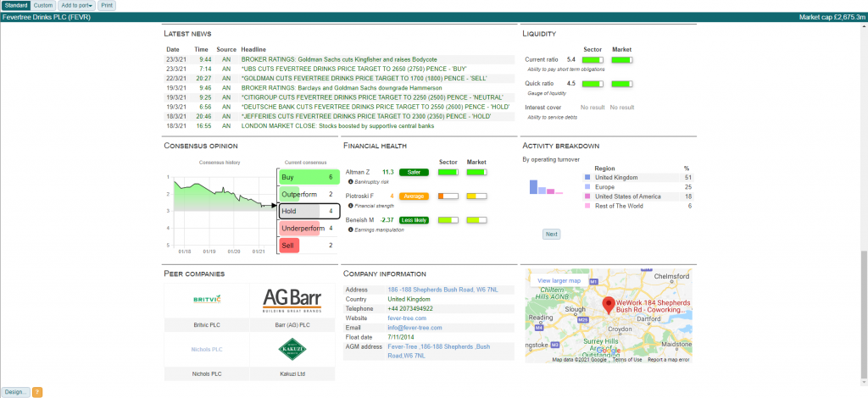Open the Kakuzi logo peer company

tap(292, 350)
